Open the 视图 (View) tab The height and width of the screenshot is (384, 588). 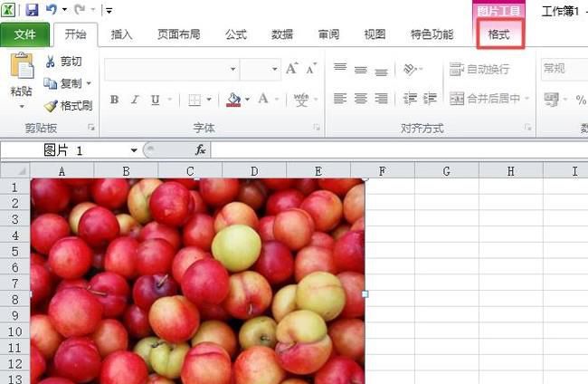pyautogui.click(x=375, y=34)
